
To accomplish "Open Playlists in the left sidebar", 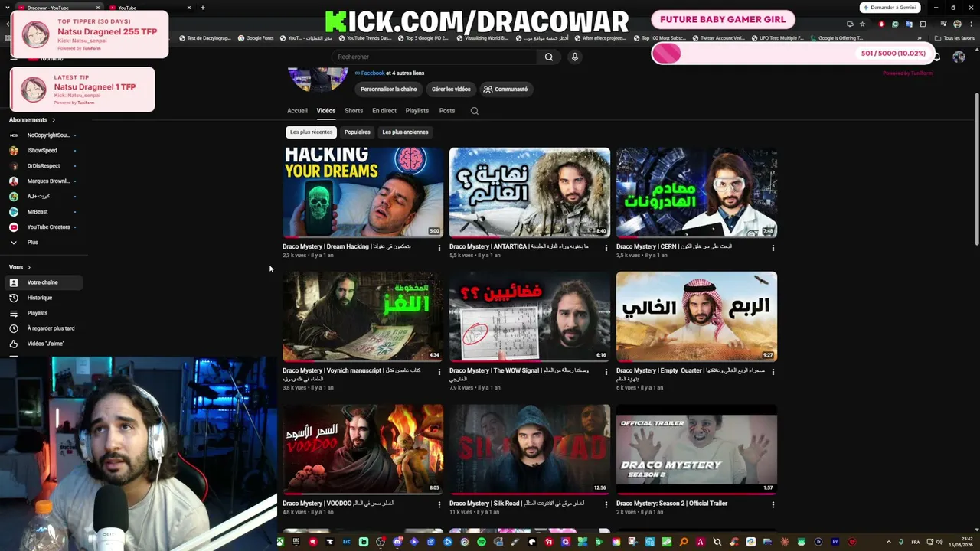I will pos(45,313).
